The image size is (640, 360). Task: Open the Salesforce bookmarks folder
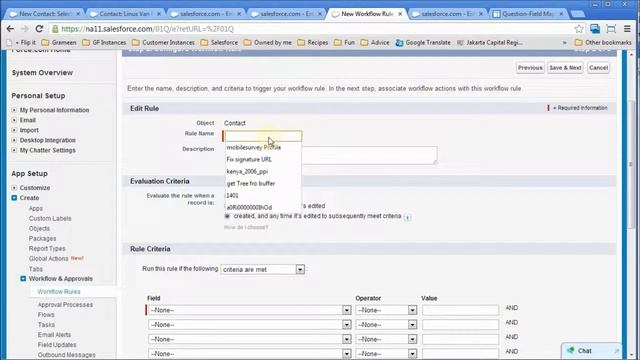[x=219, y=42]
